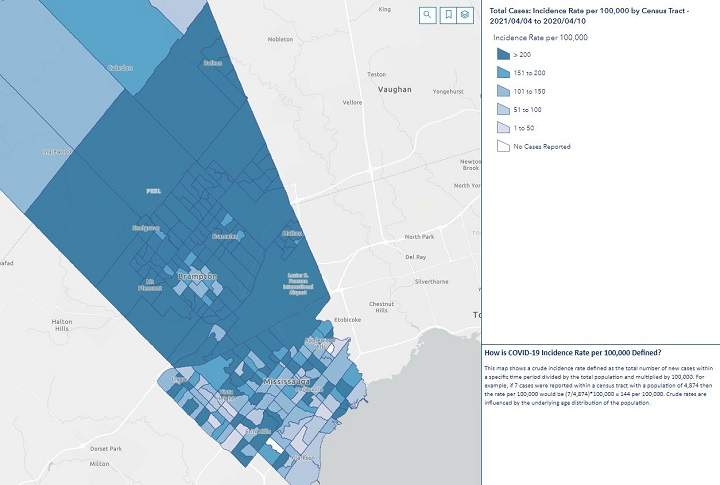Select the '101 to 150' legend swatch

[503, 91]
